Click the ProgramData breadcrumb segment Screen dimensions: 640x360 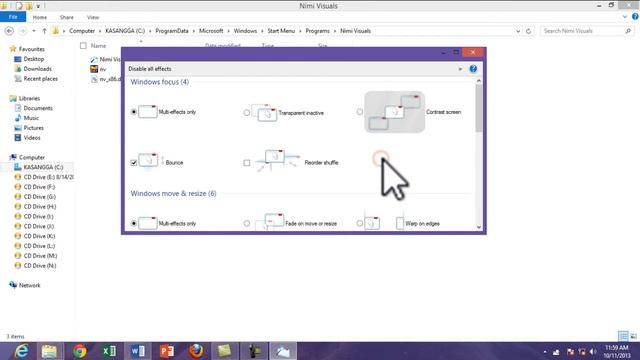172,31
